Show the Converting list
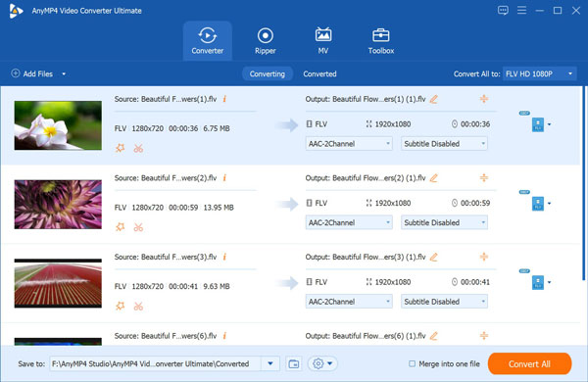Viewport: 588px width, 382px height. pyautogui.click(x=267, y=73)
